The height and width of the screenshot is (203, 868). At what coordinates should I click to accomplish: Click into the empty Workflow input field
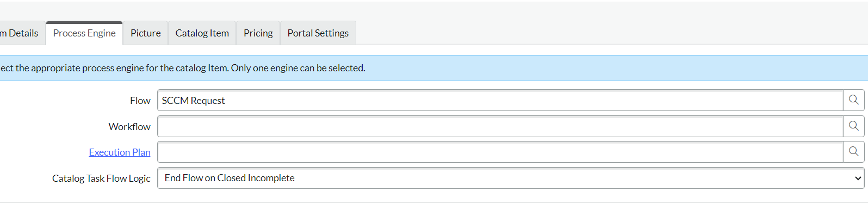point(500,126)
